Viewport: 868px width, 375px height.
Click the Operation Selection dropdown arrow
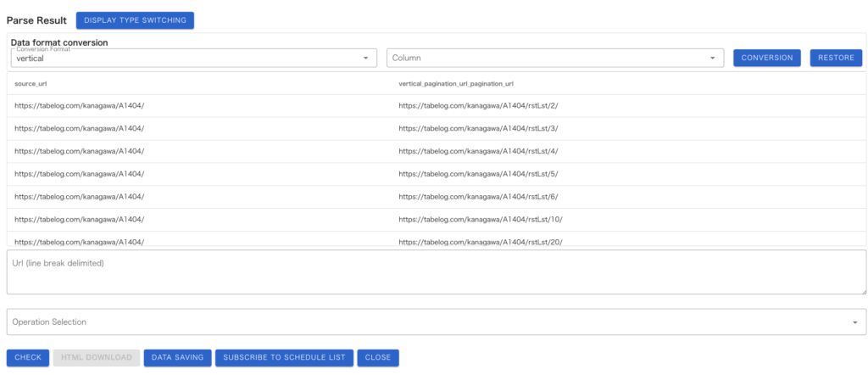(854, 322)
